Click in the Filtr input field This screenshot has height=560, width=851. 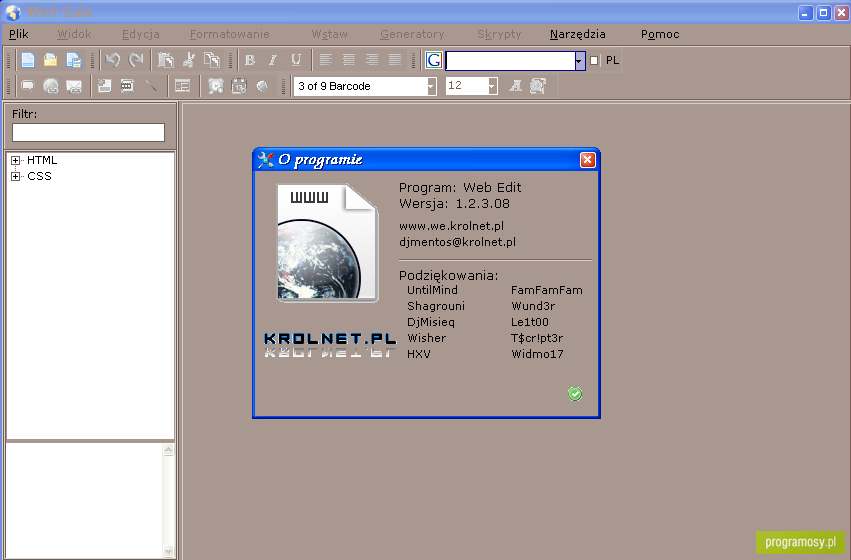pos(88,132)
